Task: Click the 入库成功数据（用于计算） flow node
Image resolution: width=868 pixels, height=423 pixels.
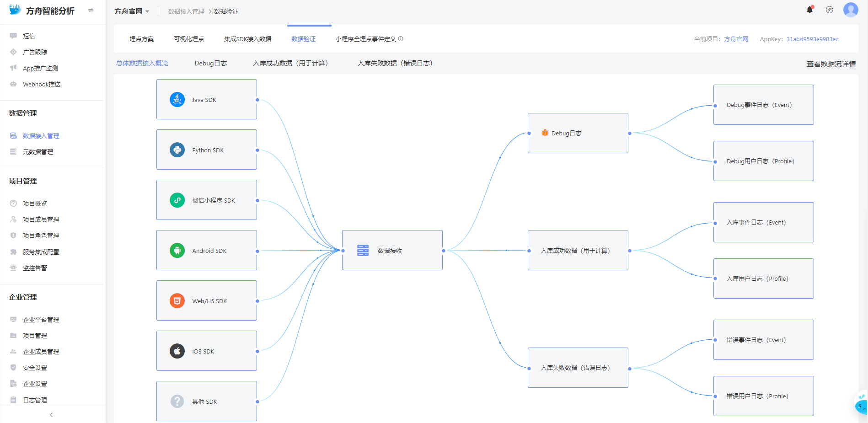Action: tap(578, 250)
